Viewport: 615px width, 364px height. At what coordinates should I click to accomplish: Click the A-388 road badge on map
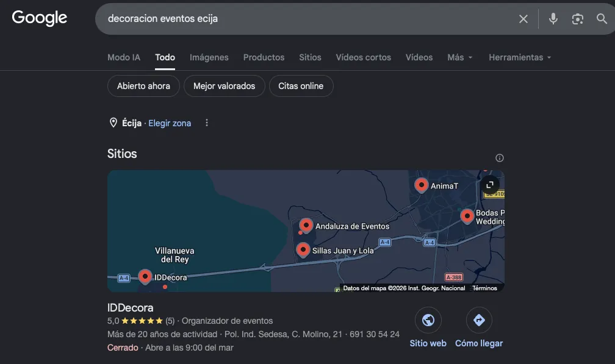point(454,277)
